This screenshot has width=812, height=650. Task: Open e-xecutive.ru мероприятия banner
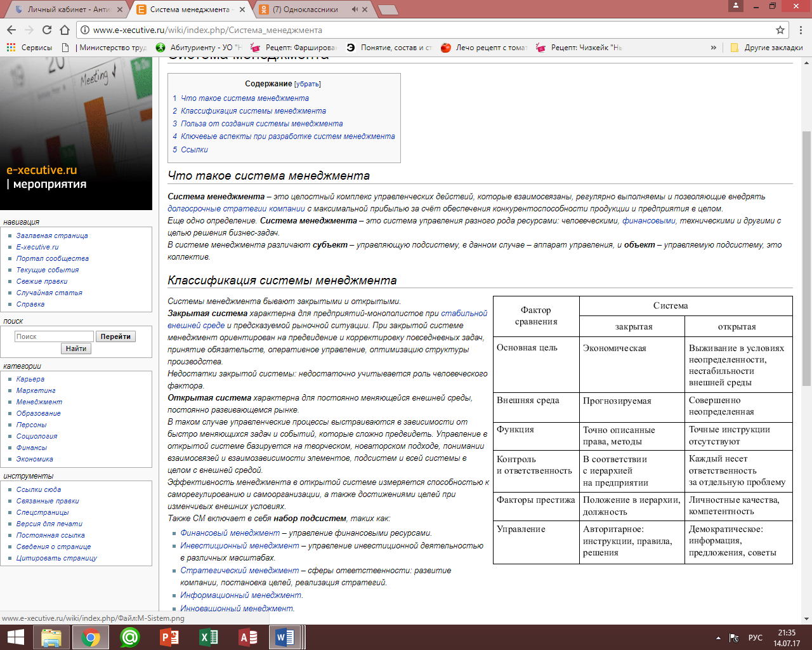pos(76,133)
